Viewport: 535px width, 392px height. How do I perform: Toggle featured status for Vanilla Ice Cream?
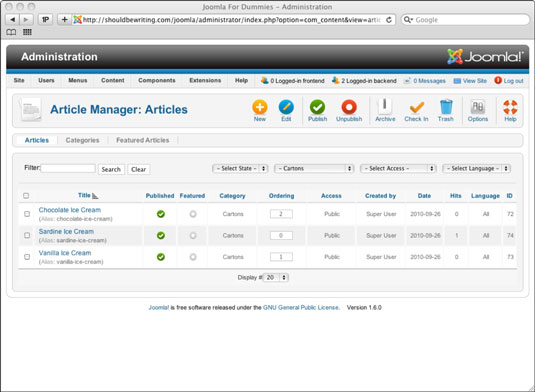tap(193, 257)
